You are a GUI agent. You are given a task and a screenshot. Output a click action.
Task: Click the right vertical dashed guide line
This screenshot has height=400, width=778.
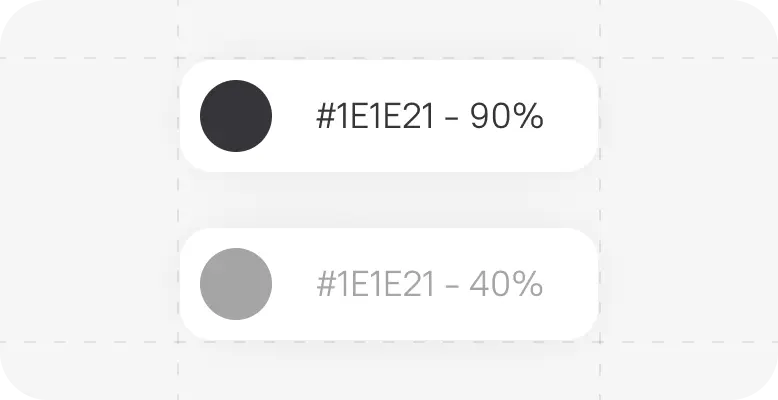tap(600, 200)
